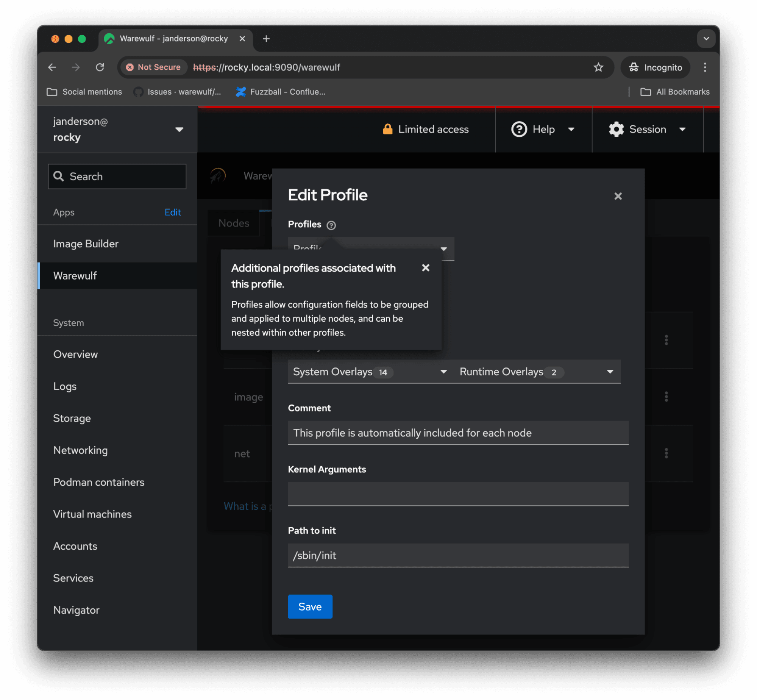The width and height of the screenshot is (757, 700).
Task: Click the Profiles help question-mark icon
Action: [331, 225]
